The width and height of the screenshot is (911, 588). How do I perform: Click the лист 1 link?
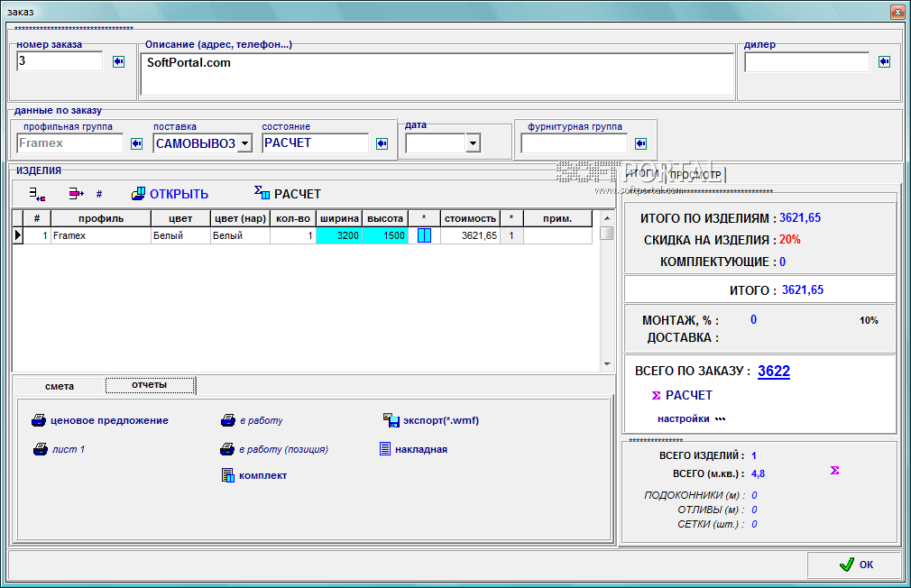point(69,449)
